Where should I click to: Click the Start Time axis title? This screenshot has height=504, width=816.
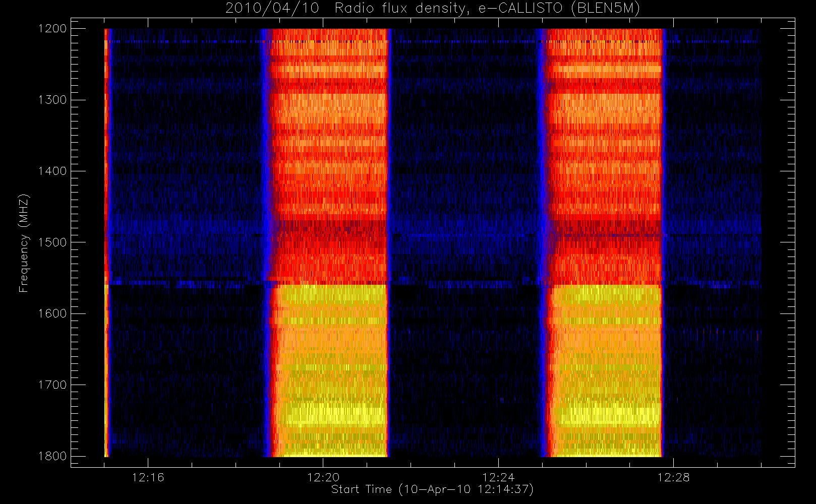click(432, 489)
